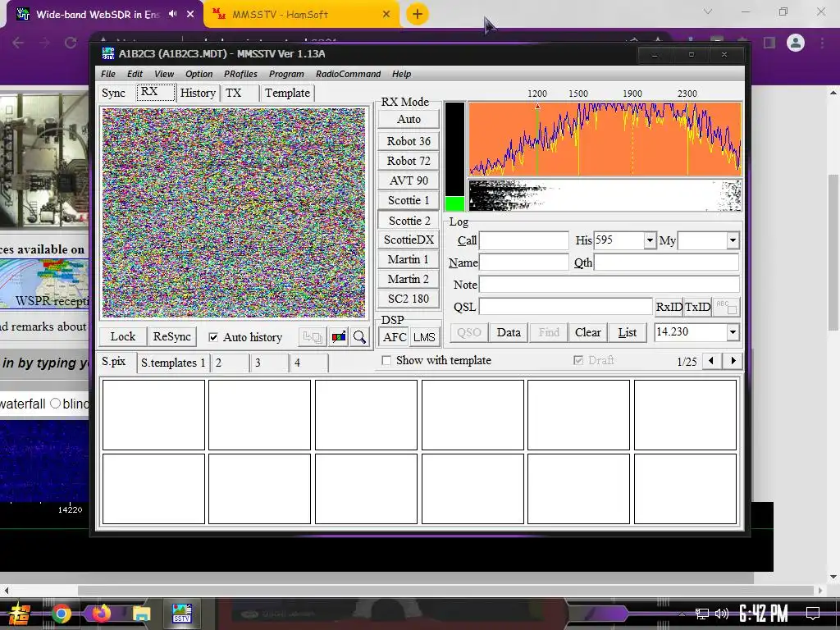Go to previous stock pictures page arrow
Screen dimensions: 840x630
(x=711, y=361)
